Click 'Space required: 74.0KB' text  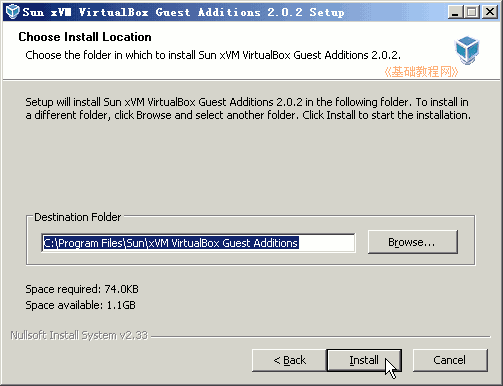coord(82,289)
